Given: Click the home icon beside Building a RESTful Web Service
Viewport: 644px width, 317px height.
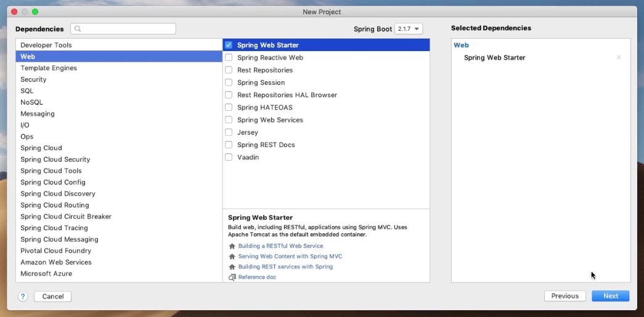Looking at the screenshot, I should 232,246.
